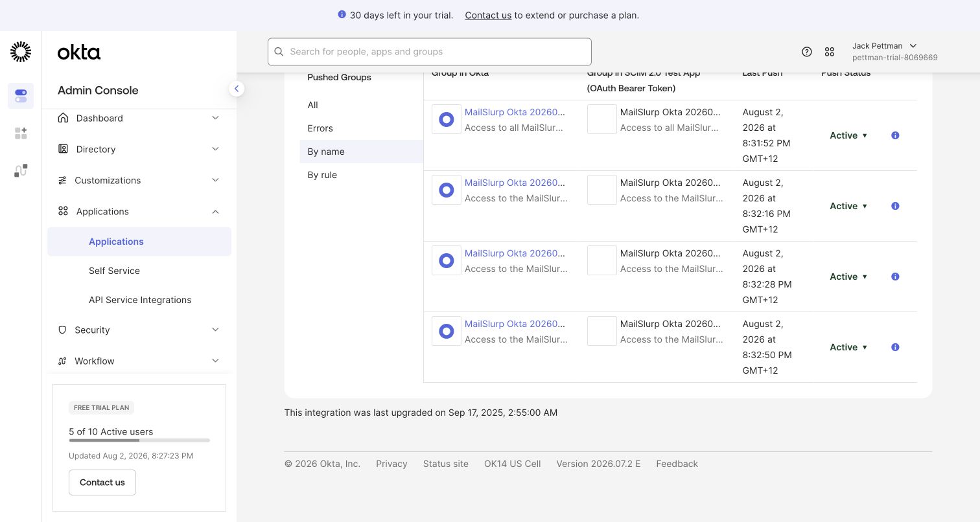
Task: Click the Customizations icon in sidebar
Action: pos(62,180)
